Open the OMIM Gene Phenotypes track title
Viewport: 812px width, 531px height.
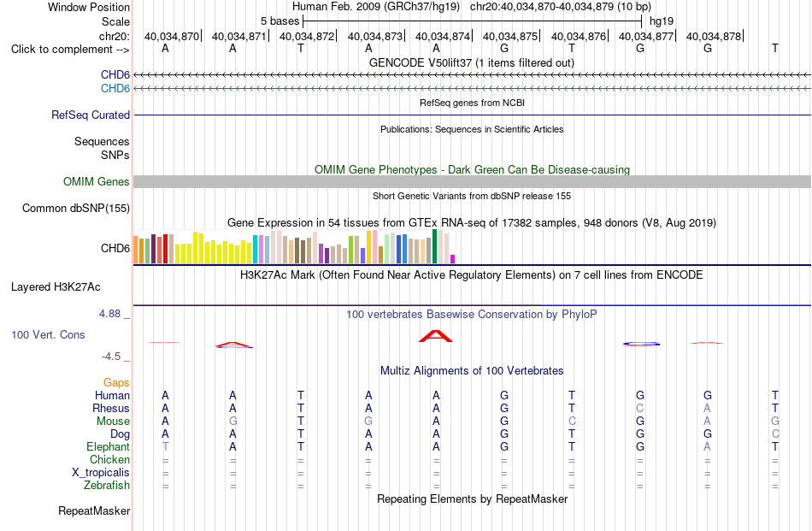coord(472,169)
